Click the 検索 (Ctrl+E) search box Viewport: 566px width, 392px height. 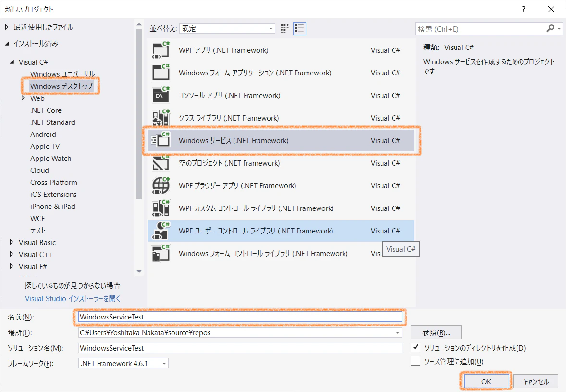(481, 29)
